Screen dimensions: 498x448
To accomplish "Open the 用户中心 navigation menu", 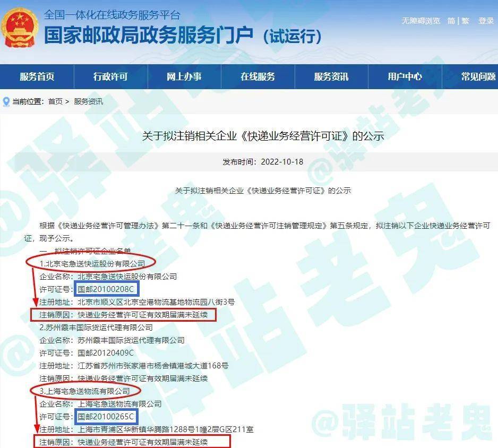I will [x=406, y=76].
